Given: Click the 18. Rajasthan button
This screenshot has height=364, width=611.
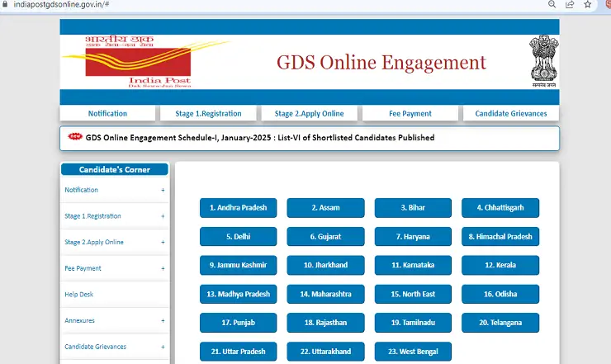Looking at the screenshot, I should pos(326,323).
